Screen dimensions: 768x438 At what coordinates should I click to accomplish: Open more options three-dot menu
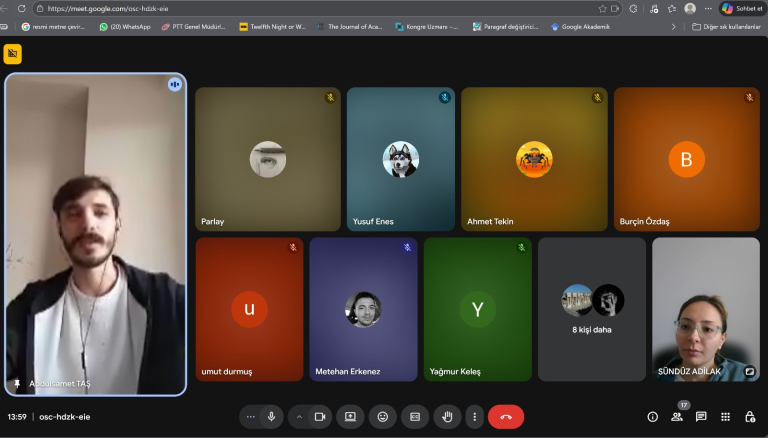click(474, 416)
